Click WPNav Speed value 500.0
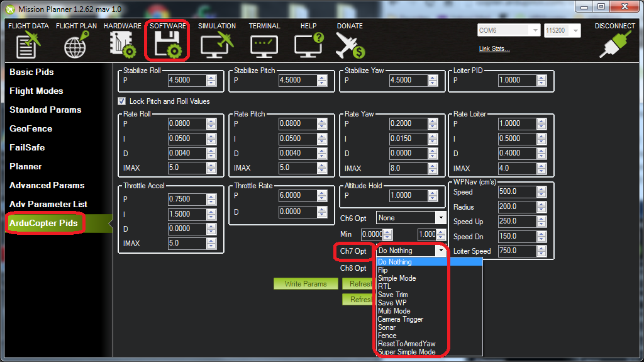 (x=517, y=191)
